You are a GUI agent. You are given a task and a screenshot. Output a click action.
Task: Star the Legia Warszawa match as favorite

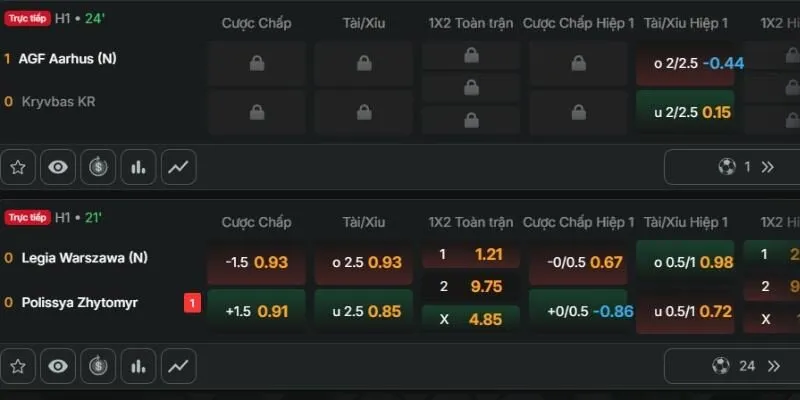(x=18, y=366)
